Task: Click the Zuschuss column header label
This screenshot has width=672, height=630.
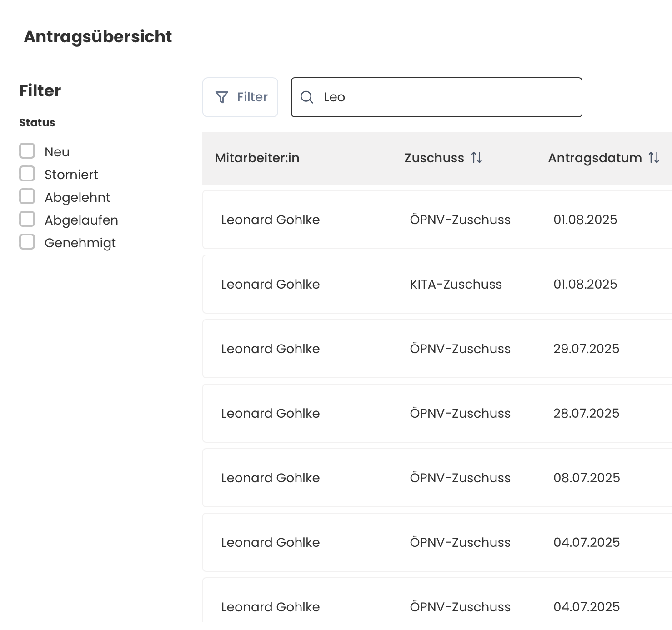Action: pyautogui.click(x=434, y=158)
